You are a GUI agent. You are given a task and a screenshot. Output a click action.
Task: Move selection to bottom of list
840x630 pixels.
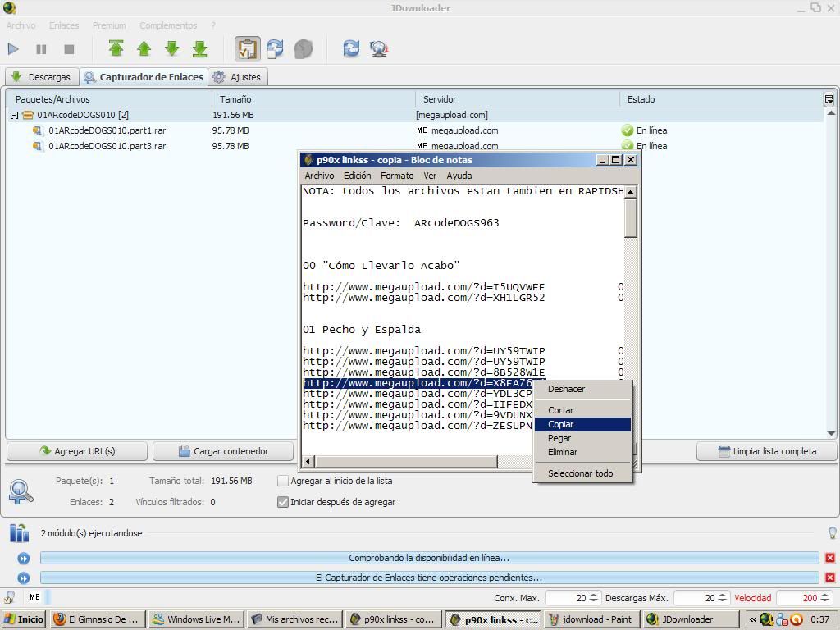200,48
